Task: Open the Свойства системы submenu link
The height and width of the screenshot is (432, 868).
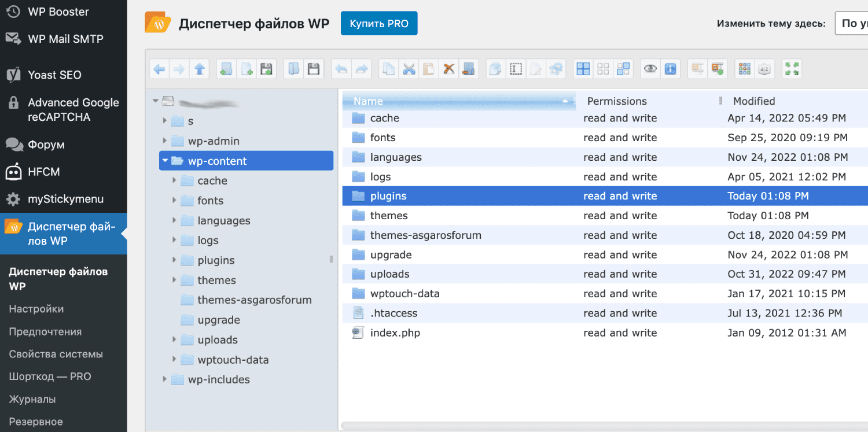Action: coord(56,354)
